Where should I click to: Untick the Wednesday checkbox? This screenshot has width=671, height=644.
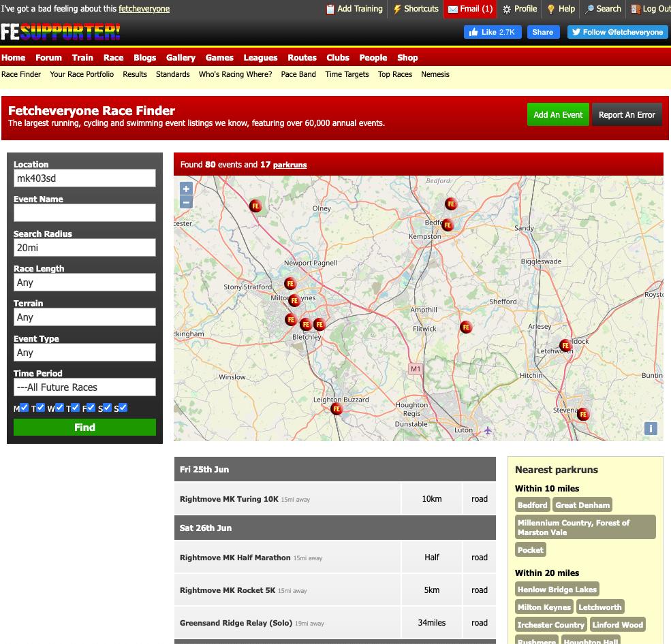(59, 408)
